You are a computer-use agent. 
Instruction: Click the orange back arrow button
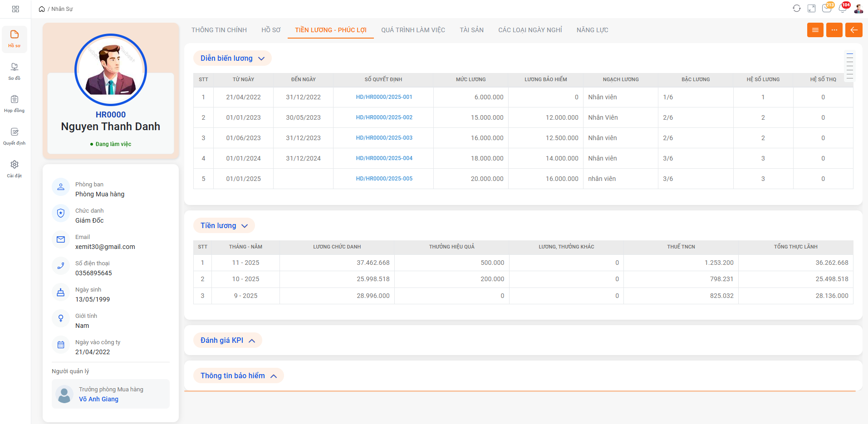(853, 30)
